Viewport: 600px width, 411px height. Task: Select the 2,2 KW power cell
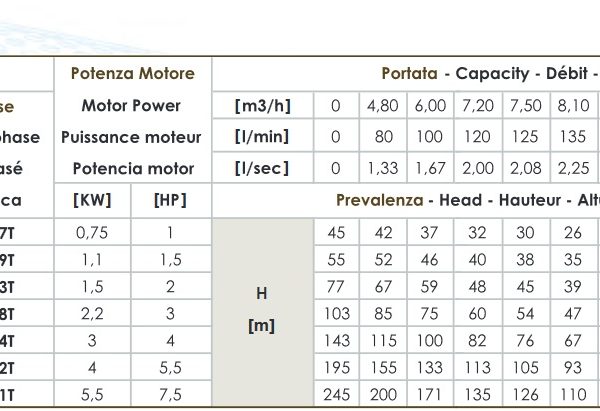pos(92,313)
